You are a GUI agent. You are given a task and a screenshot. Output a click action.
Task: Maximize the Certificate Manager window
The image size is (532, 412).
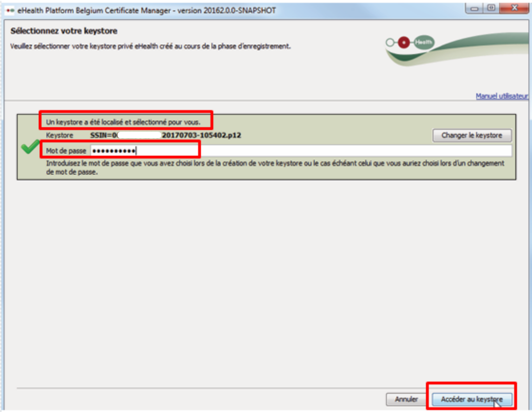click(x=491, y=8)
